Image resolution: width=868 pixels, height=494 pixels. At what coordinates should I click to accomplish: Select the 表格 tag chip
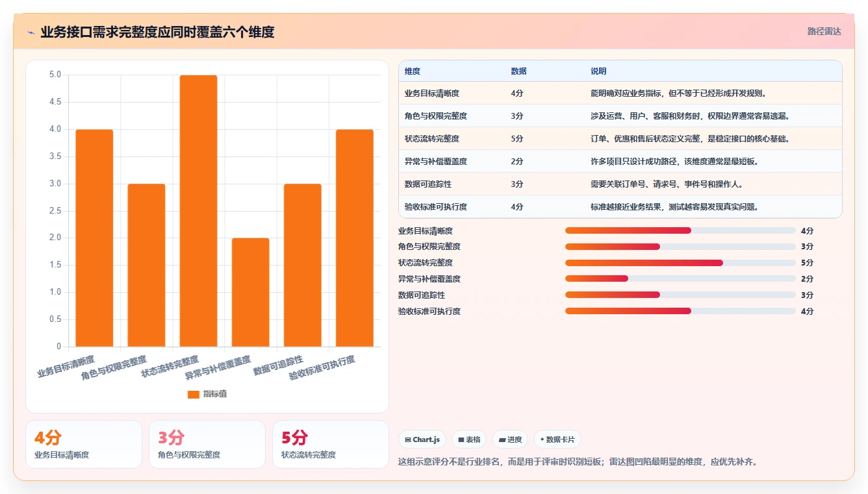pyautogui.click(x=469, y=439)
